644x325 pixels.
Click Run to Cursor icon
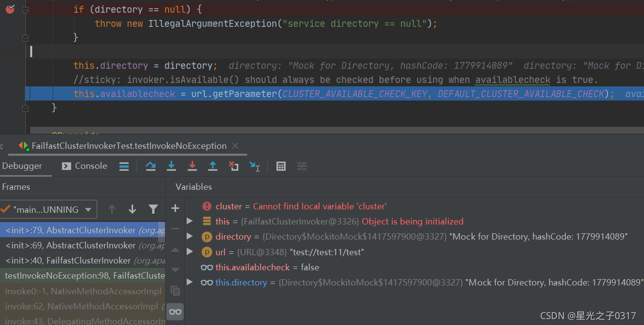tap(254, 166)
